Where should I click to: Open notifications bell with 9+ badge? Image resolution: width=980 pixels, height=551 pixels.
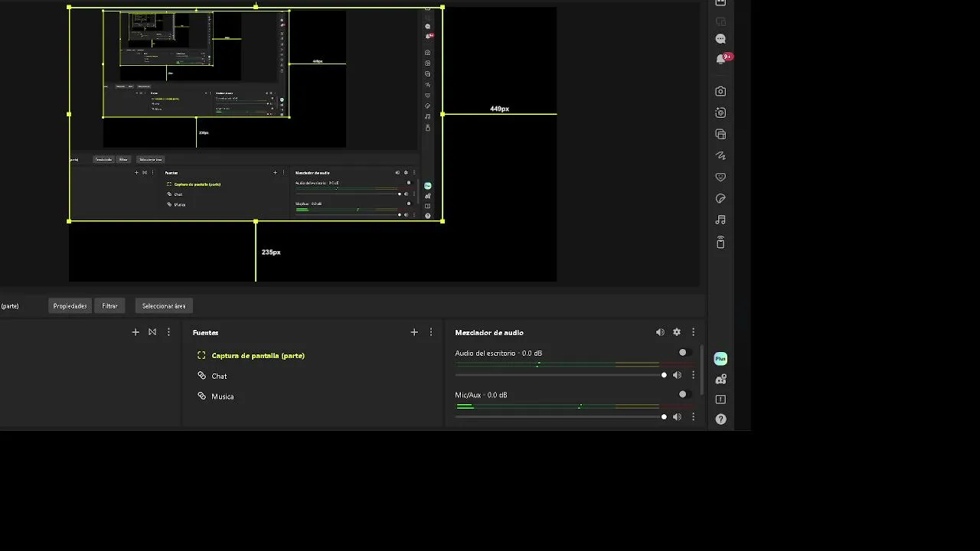click(x=722, y=59)
